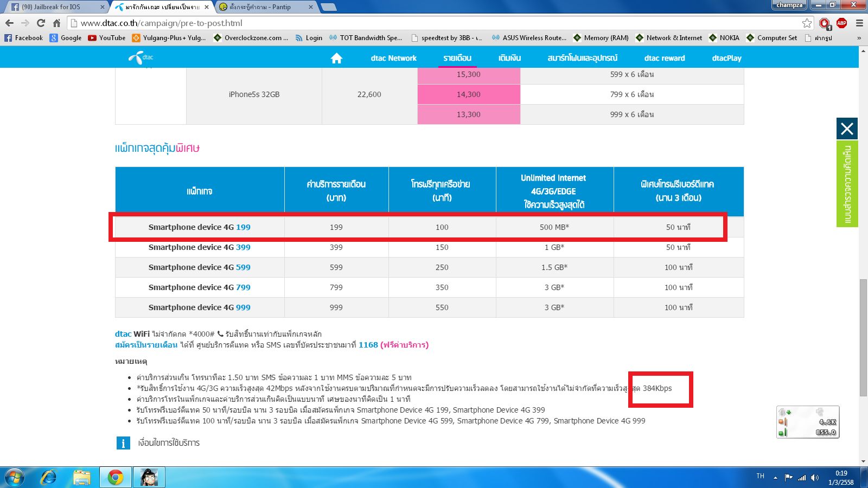Open the AdBlock Plus extension icon
This screenshot has height=488, width=868.
pos(842,23)
